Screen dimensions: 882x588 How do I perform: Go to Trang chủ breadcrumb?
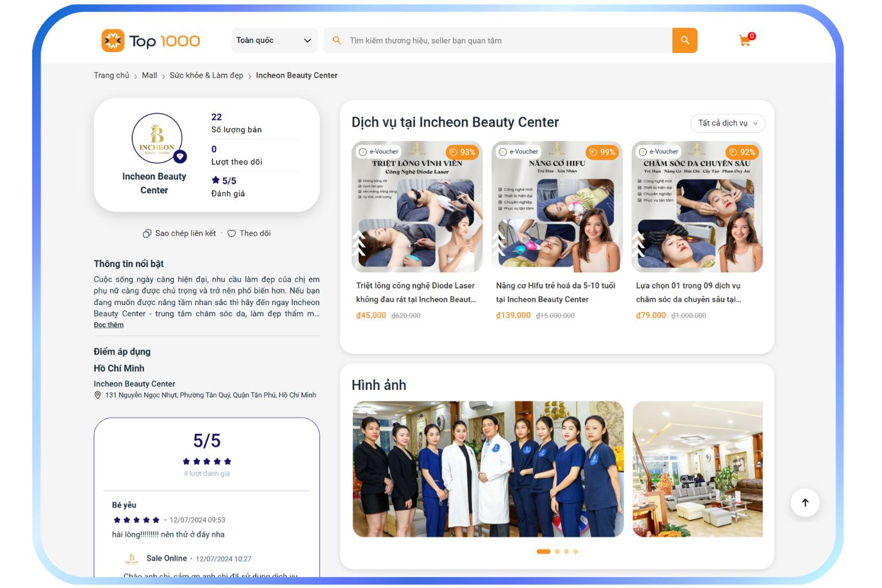pyautogui.click(x=111, y=75)
